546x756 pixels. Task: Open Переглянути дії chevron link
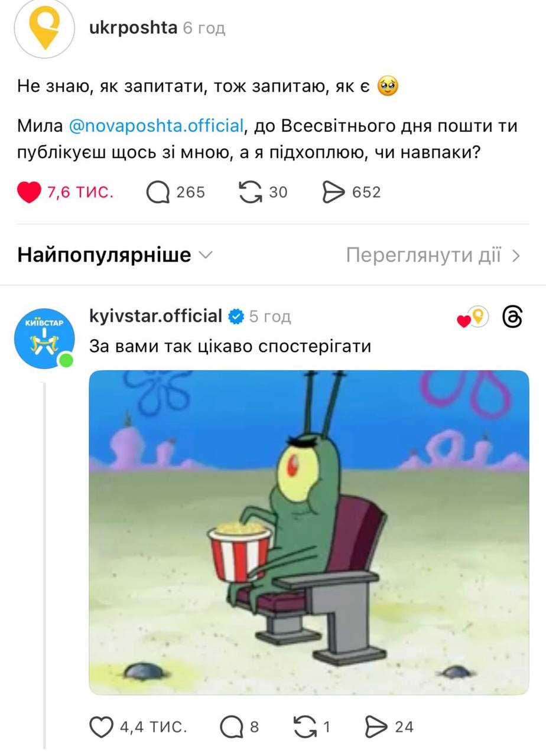(434, 255)
